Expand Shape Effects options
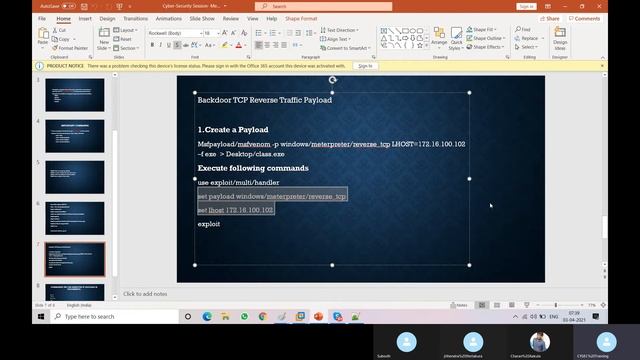Screen dimensions: 640x360 (485, 47)
